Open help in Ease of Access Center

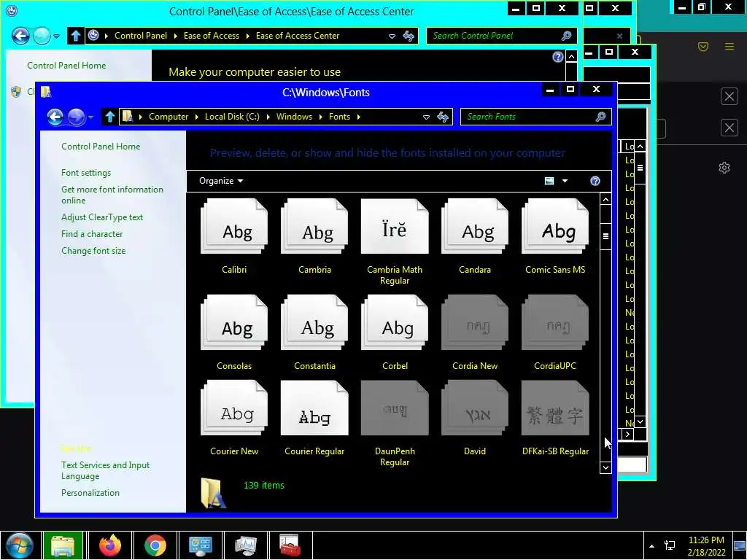(x=558, y=57)
